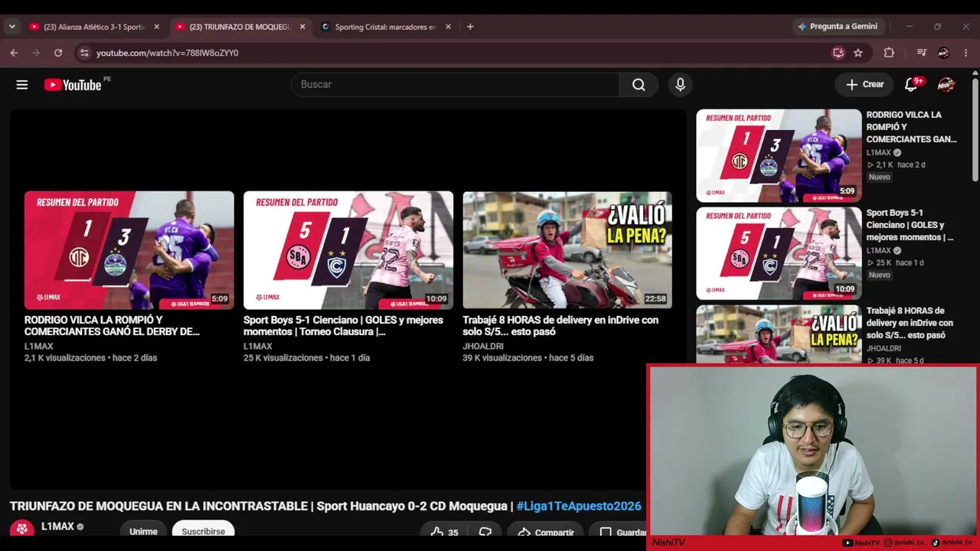Screen dimensions: 980x551
Task: Open the L1MAX channel name below the video
Action: 57,527
